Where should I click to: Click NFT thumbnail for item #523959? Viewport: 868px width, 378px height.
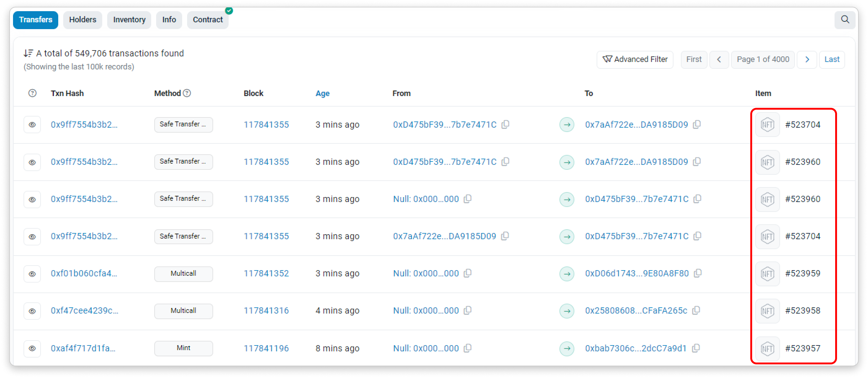pos(767,274)
